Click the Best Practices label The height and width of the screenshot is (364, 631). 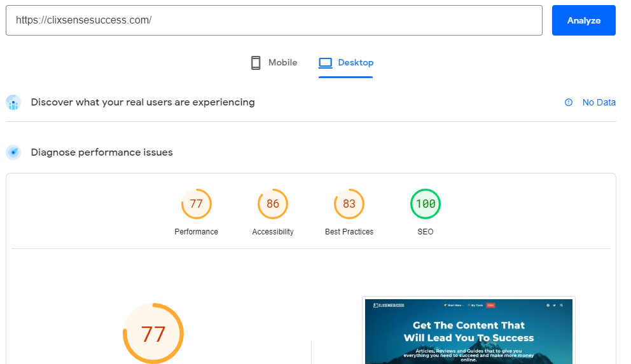pos(349,232)
